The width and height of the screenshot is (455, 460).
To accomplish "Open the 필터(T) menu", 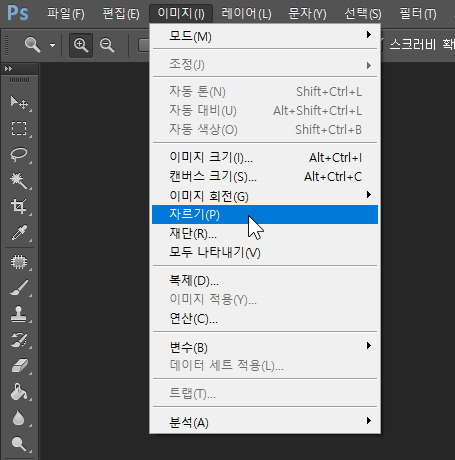I will 418,14.
